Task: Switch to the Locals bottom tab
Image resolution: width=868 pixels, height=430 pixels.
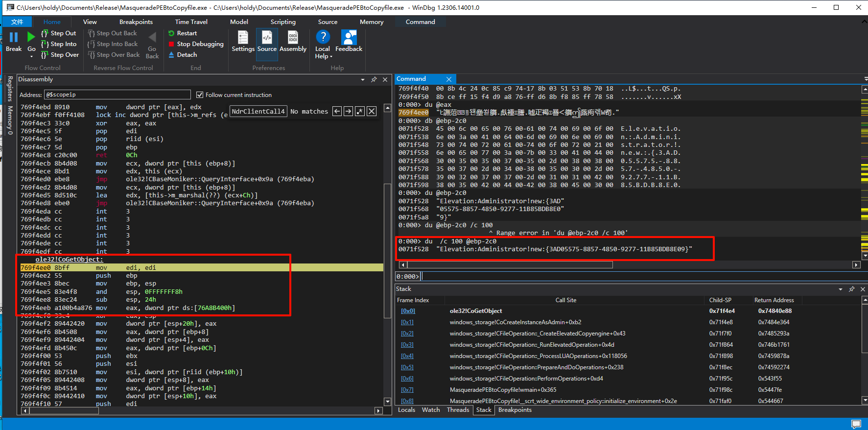Action: click(x=406, y=410)
